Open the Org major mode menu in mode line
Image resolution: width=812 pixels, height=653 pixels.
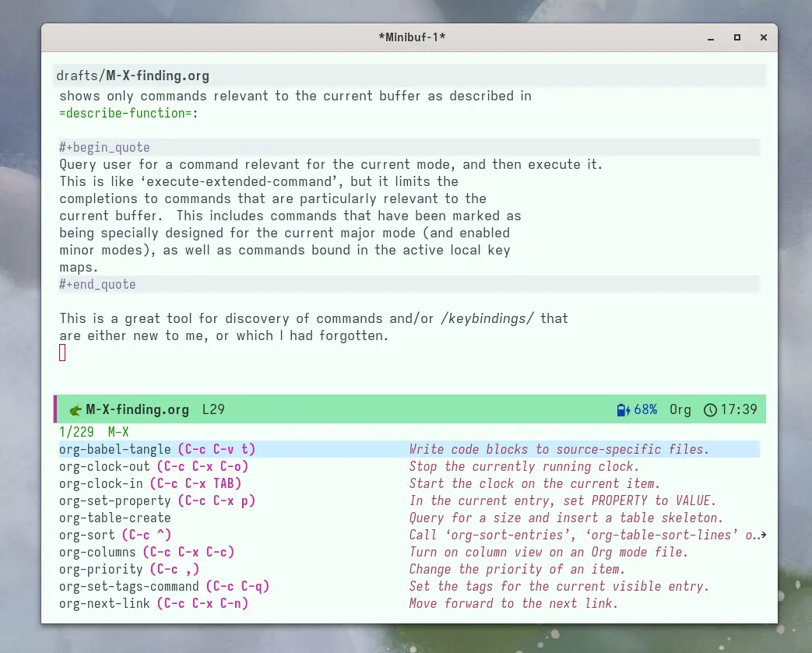pyautogui.click(x=680, y=410)
